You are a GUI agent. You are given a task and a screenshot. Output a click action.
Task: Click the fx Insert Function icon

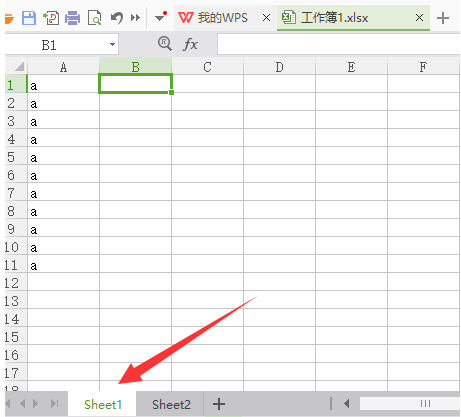(x=190, y=44)
